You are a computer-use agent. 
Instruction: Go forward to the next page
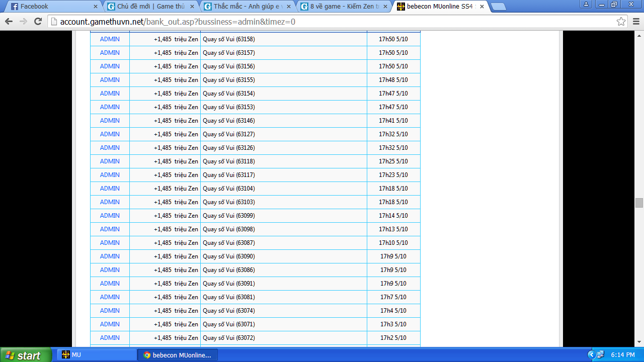23,22
